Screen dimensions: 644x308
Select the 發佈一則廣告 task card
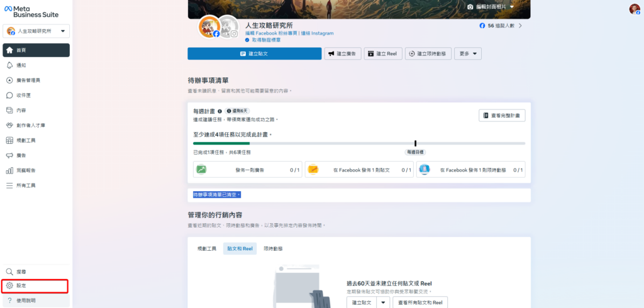tap(247, 170)
